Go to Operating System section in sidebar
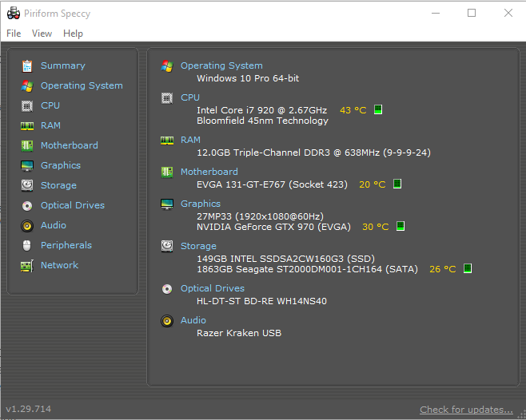 (x=82, y=85)
